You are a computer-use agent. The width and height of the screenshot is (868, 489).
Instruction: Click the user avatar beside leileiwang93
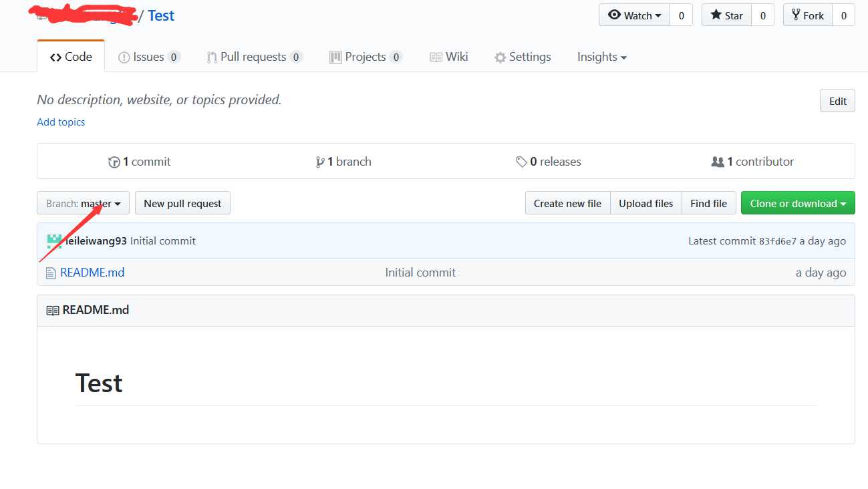(x=54, y=241)
